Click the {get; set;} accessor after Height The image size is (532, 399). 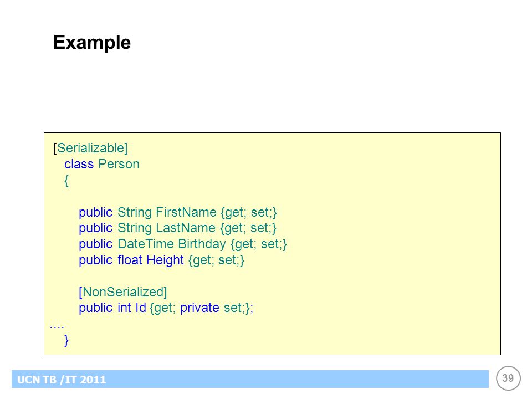click(217, 260)
